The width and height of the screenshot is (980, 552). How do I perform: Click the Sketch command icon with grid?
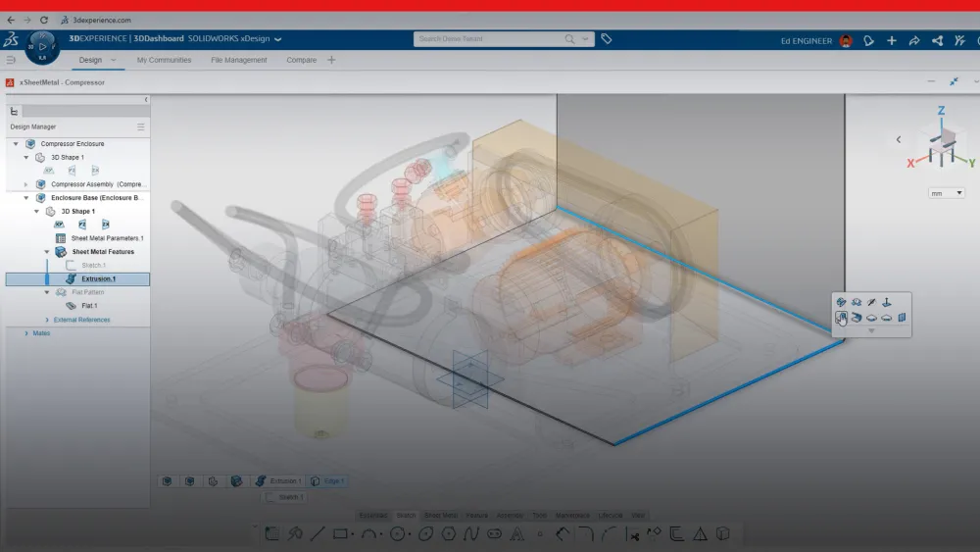tap(271, 534)
